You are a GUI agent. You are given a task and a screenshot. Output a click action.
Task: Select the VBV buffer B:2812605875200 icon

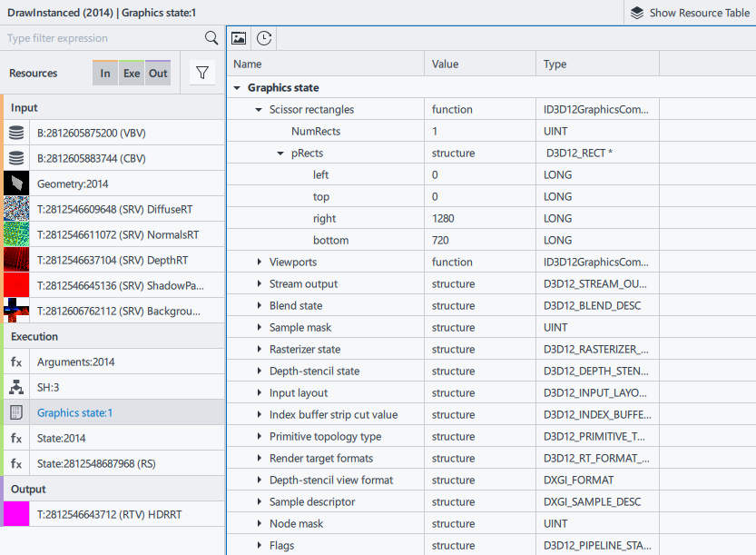(x=16, y=133)
